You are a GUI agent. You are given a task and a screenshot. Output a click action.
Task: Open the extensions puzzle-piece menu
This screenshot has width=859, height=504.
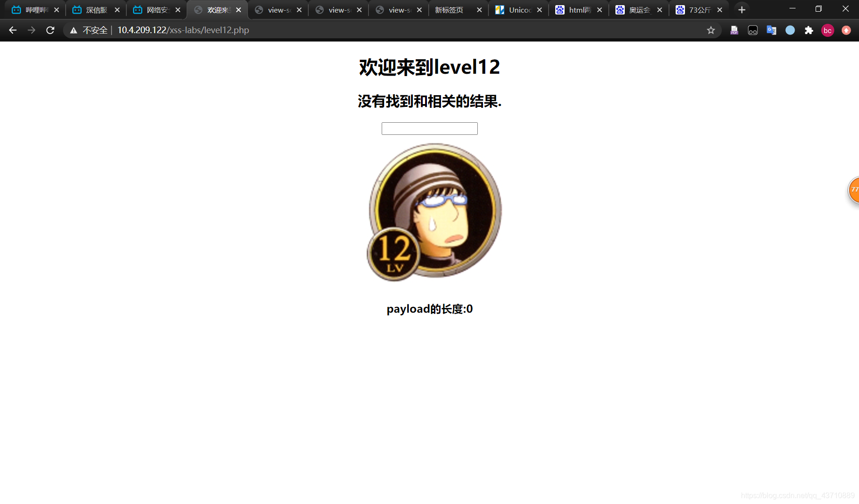click(809, 30)
